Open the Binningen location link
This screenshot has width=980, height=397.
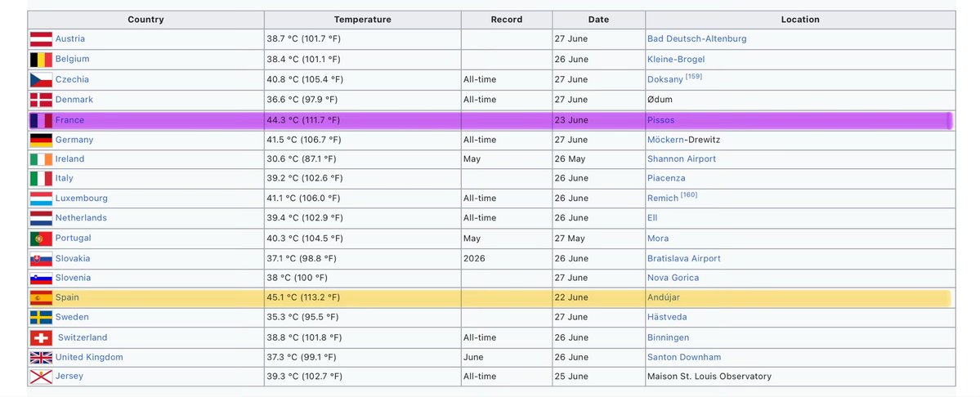point(668,337)
